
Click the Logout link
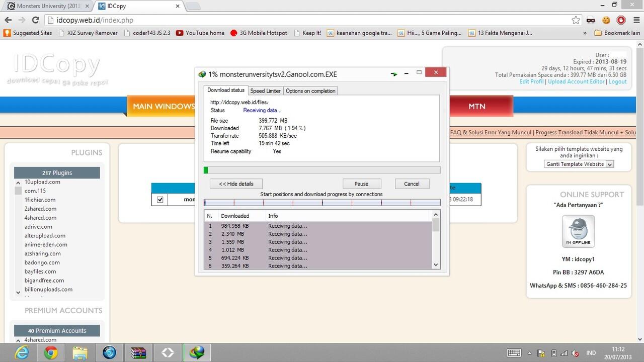(x=617, y=81)
